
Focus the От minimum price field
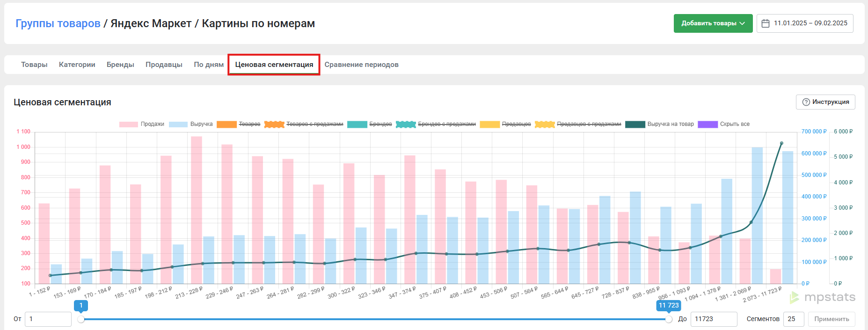point(48,319)
